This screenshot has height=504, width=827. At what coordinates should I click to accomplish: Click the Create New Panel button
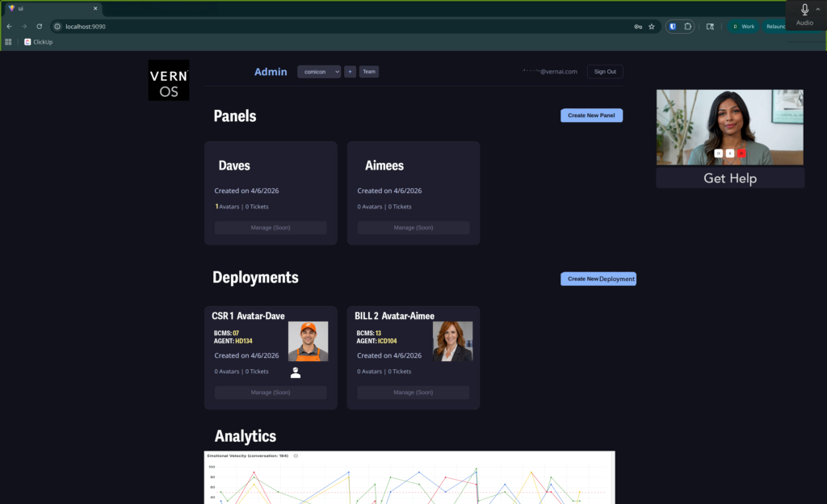coord(591,115)
